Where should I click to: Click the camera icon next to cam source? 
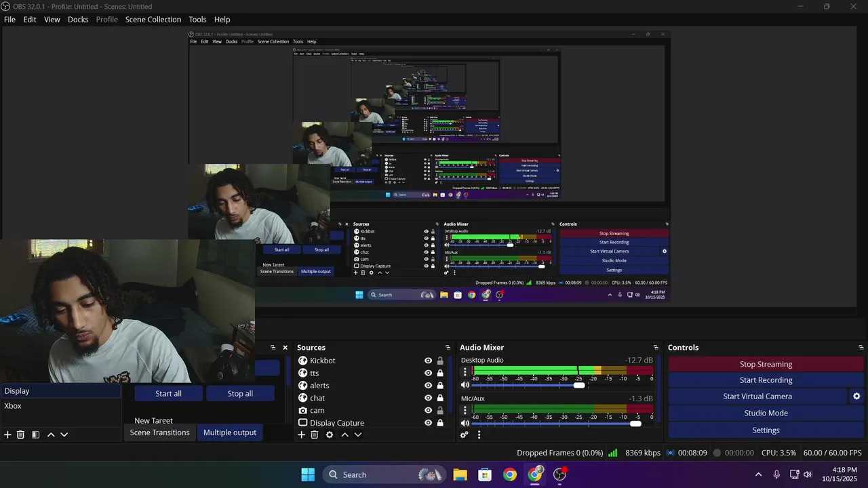[x=303, y=410]
